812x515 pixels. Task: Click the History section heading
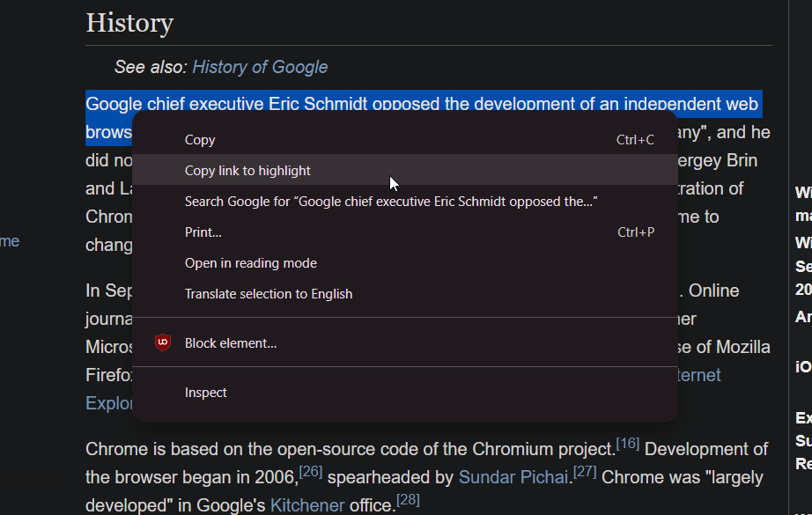tap(129, 23)
